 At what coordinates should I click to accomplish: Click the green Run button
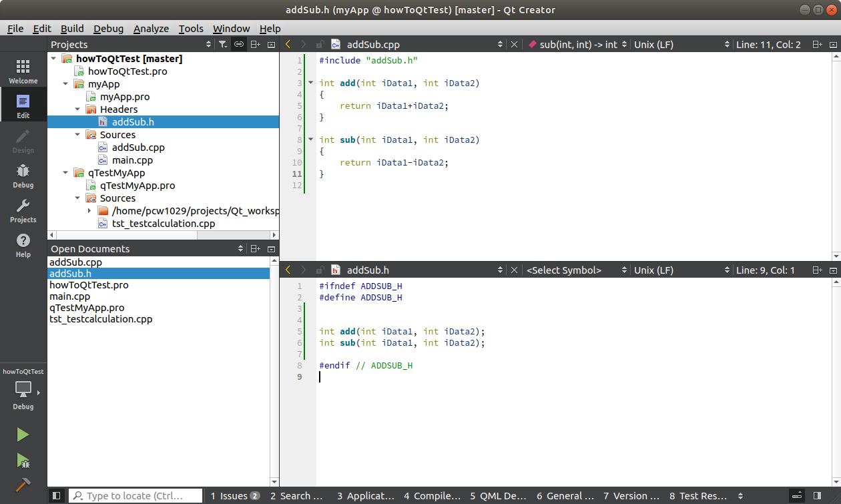[23, 435]
